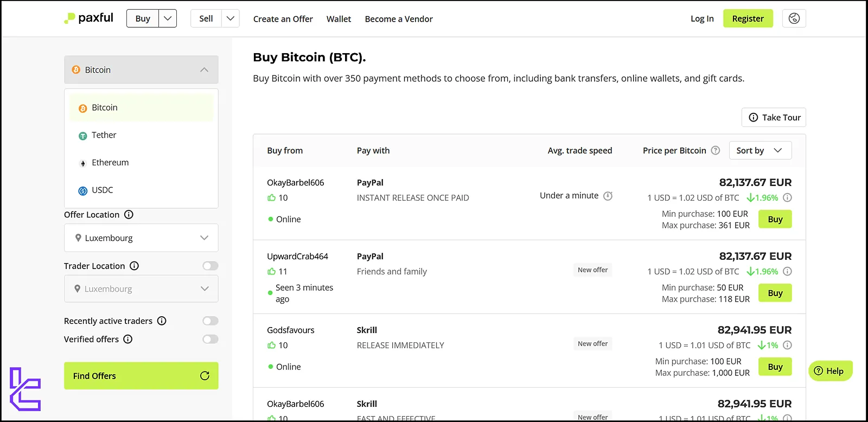Viewport: 868px width, 422px height.
Task: Enable the Trader Location toggle
Action: pyautogui.click(x=210, y=266)
